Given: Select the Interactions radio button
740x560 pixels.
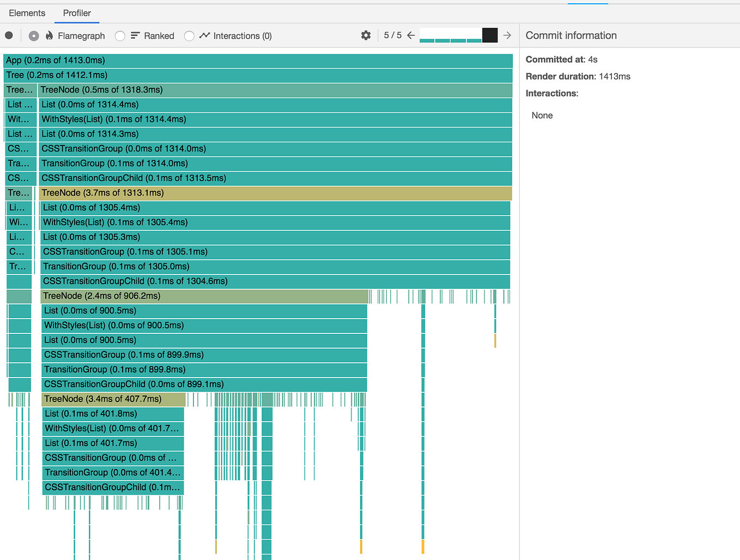Looking at the screenshot, I should (189, 35).
